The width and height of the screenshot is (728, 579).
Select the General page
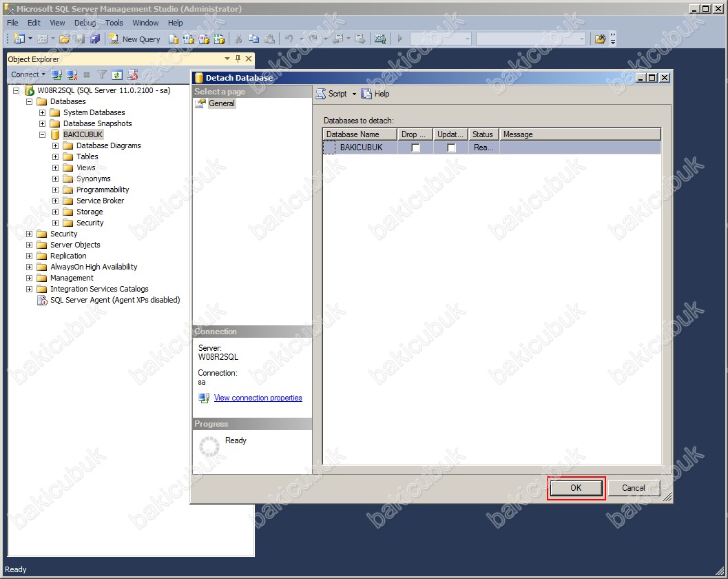point(222,103)
